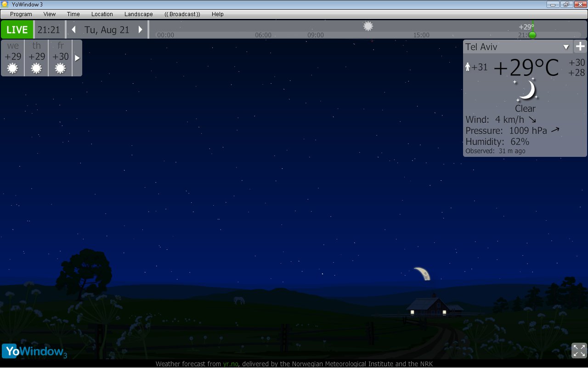Select Friday forecast sun icon
The width and height of the screenshot is (588, 368).
pos(60,69)
